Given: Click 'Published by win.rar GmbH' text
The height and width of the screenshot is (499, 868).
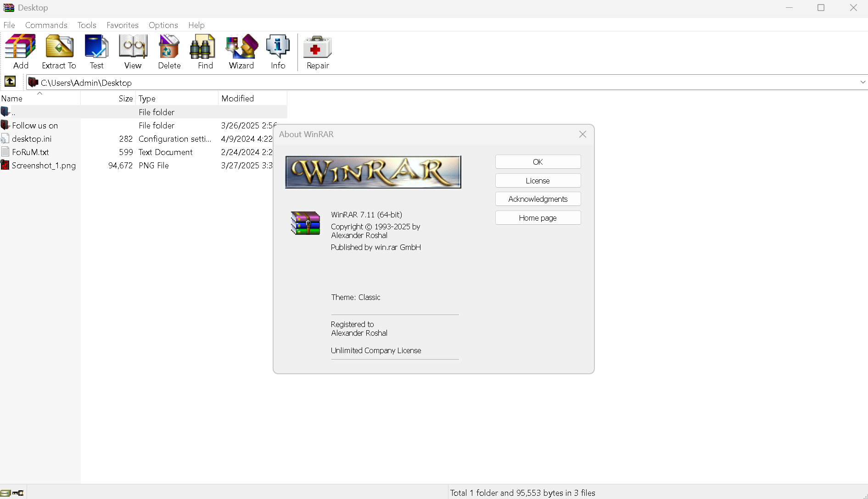Looking at the screenshot, I should click(x=376, y=247).
